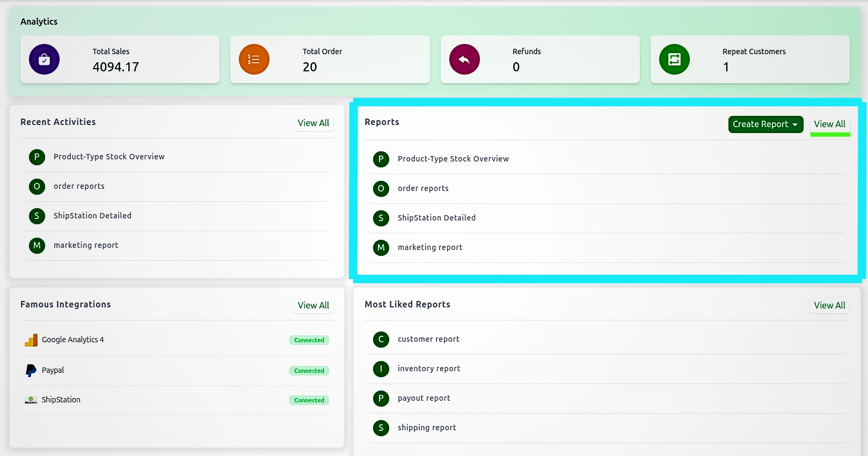Click the Google Analytics 4 logo
Image resolution: width=868 pixels, height=456 pixels.
point(31,340)
